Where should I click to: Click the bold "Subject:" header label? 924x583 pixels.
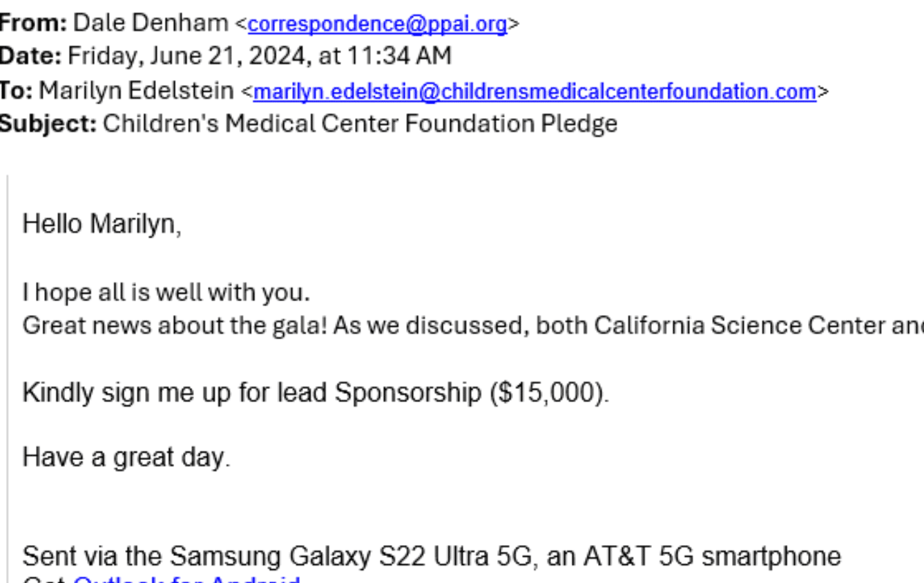(48, 124)
